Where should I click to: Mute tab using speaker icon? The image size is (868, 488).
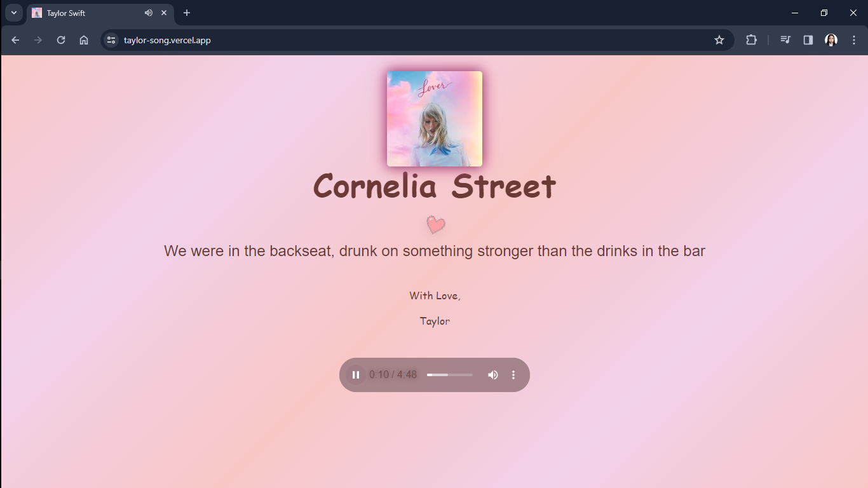pos(149,13)
